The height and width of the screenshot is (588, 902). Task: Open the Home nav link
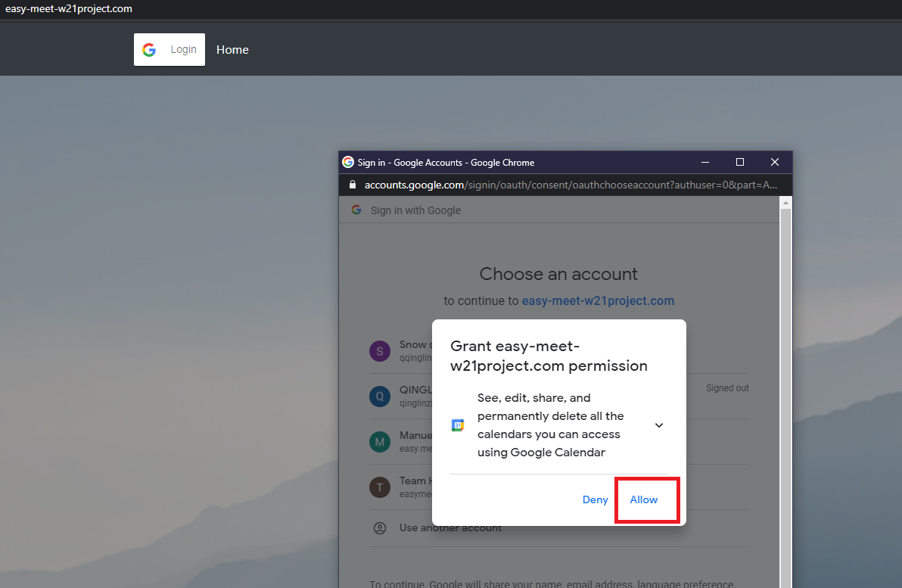(232, 50)
